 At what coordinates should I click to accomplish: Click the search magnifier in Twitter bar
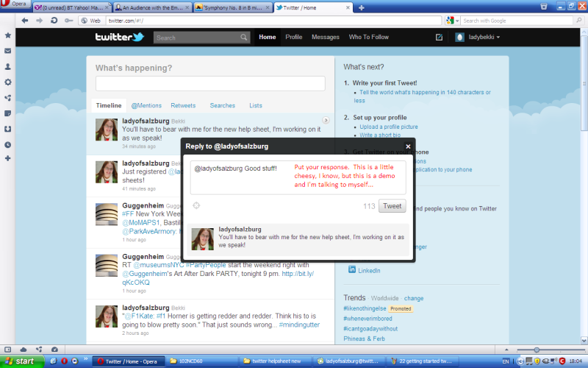[x=244, y=38]
